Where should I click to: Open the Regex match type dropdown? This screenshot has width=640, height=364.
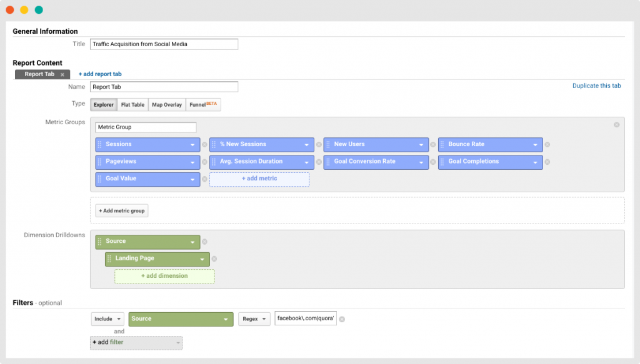tap(254, 319)
